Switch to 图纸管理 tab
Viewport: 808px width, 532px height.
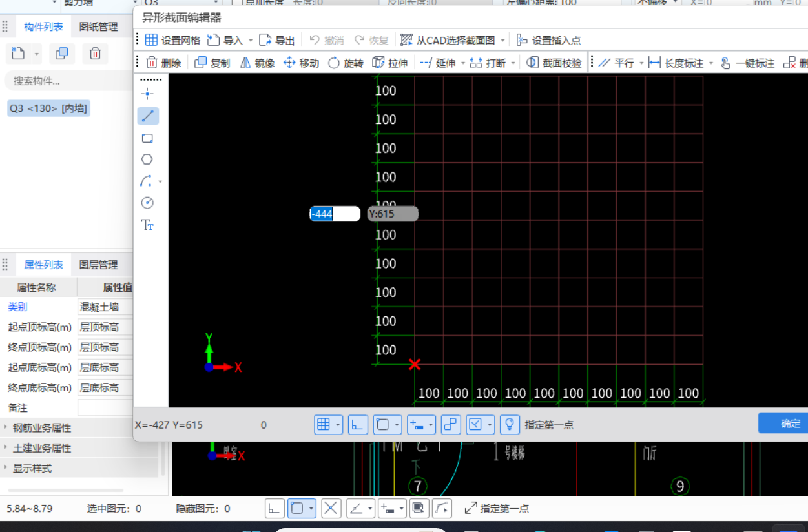(x=98, y=26)
